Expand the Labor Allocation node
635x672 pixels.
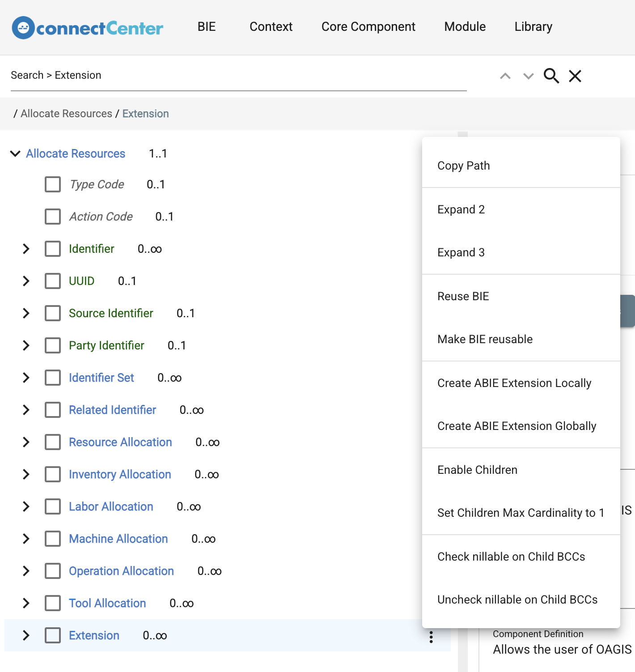26,506
